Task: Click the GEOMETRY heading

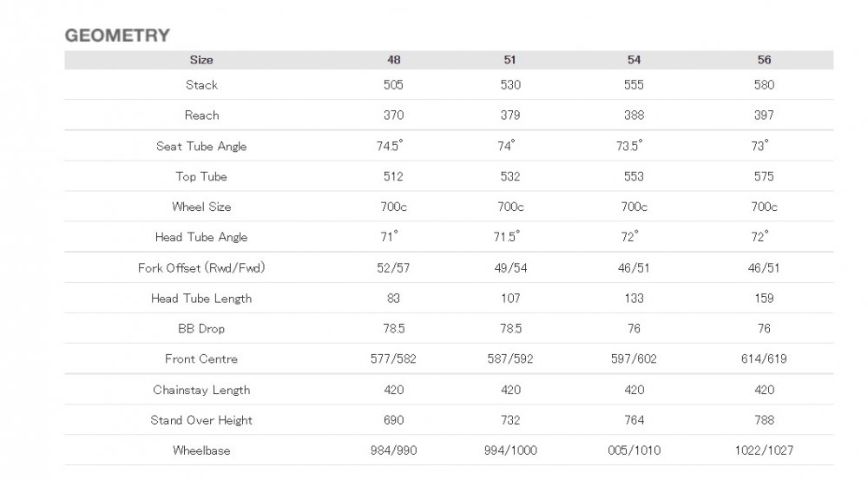Action: [117, 36]
